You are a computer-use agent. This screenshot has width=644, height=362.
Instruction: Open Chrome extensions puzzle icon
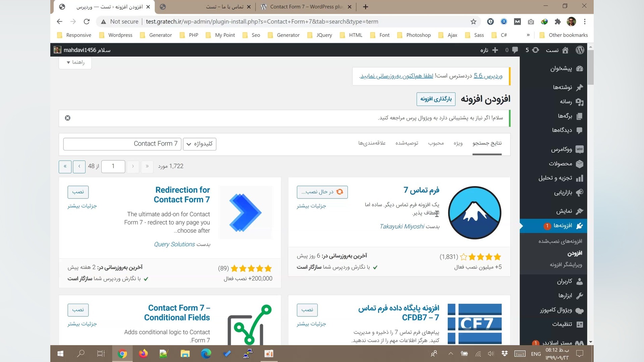[557, 22]
